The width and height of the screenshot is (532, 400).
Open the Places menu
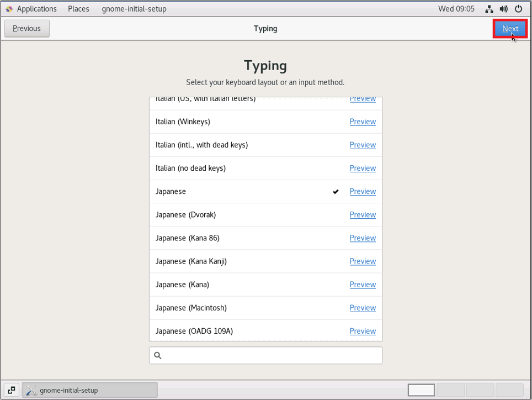coord(78,9)
